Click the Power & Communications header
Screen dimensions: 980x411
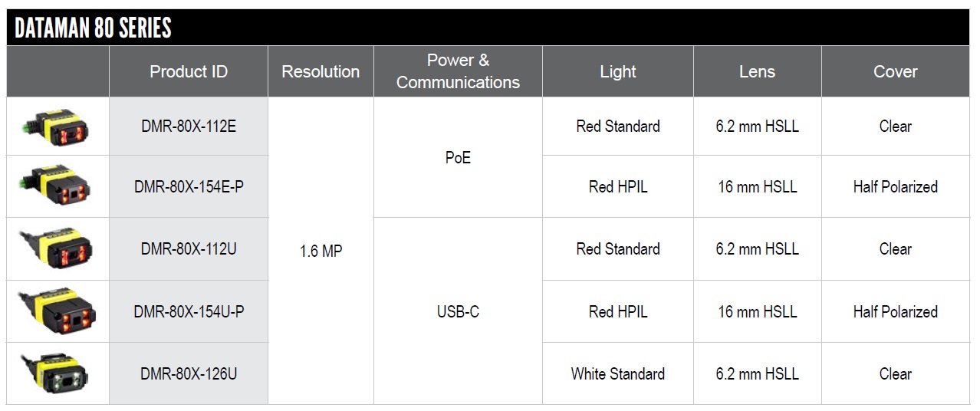(458, 71)
